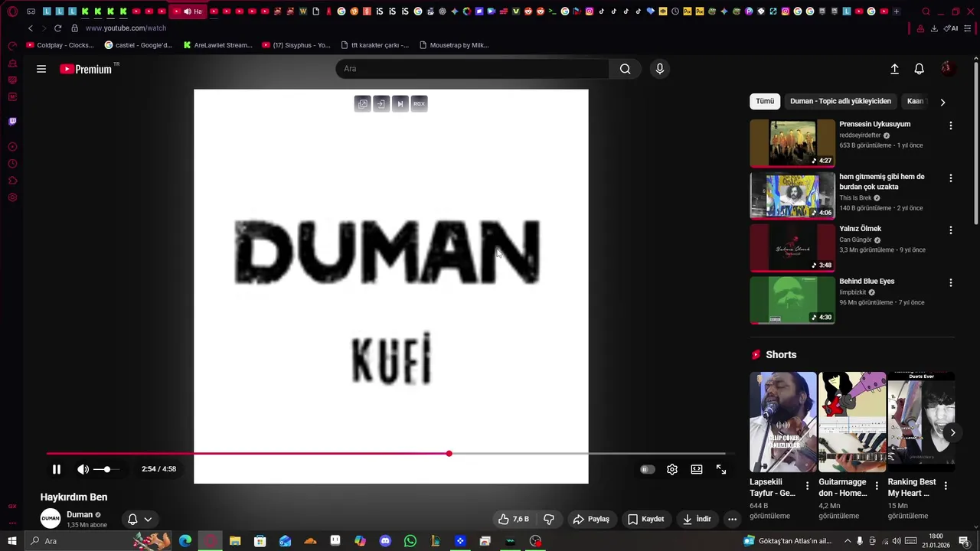The image size is (980, 551).
Task: Go to YouTube Premium home logo
Action: coord(86,69)
